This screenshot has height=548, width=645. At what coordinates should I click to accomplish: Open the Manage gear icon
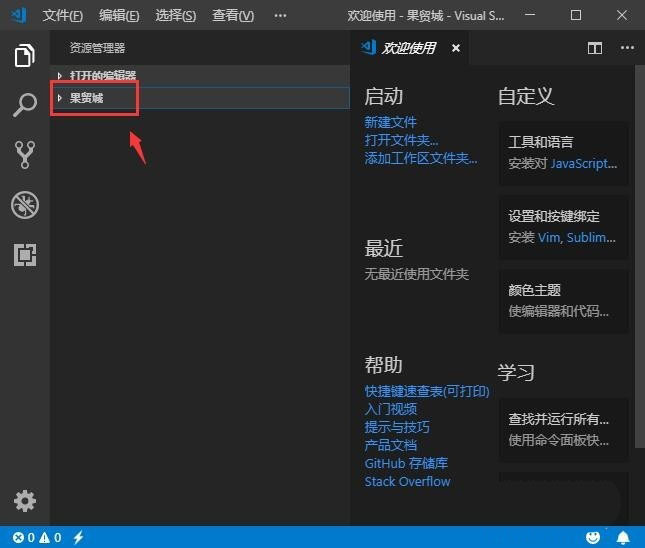pos(25,501)
